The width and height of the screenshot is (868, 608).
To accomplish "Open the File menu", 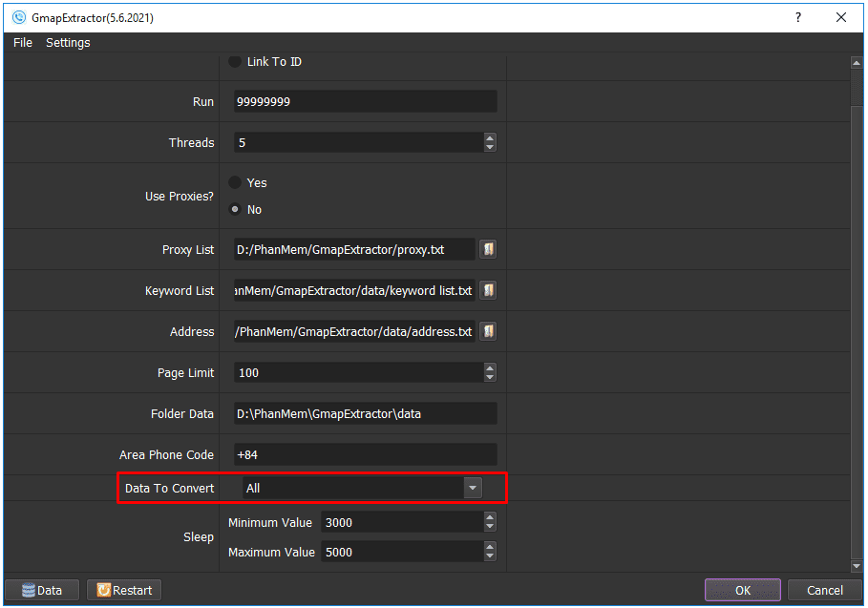I will tap(23, 43).
